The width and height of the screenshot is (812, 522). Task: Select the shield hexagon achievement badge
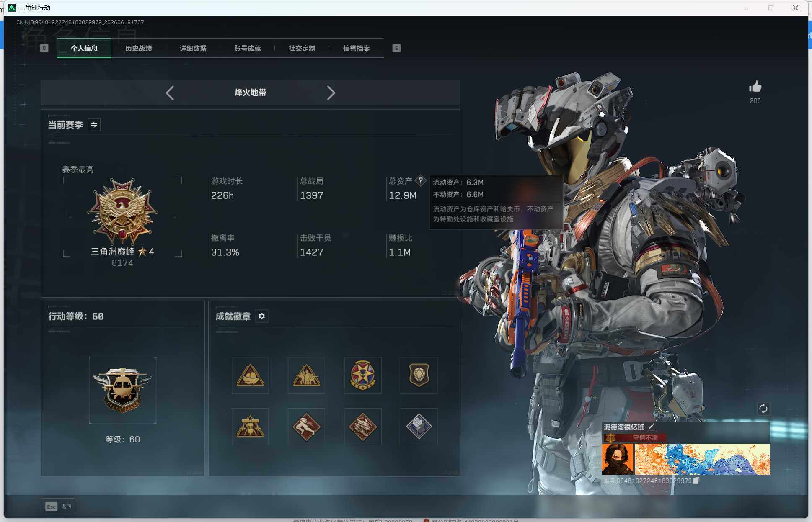click(x=419, y=375)
